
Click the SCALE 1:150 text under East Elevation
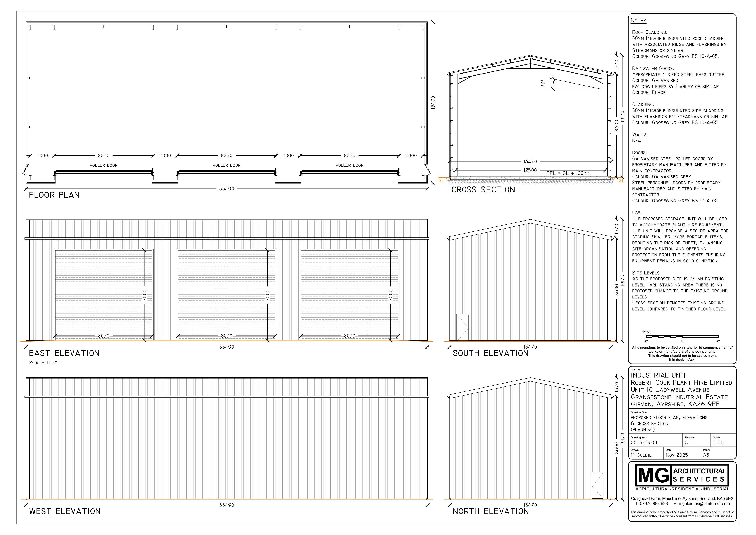[43, 363]
